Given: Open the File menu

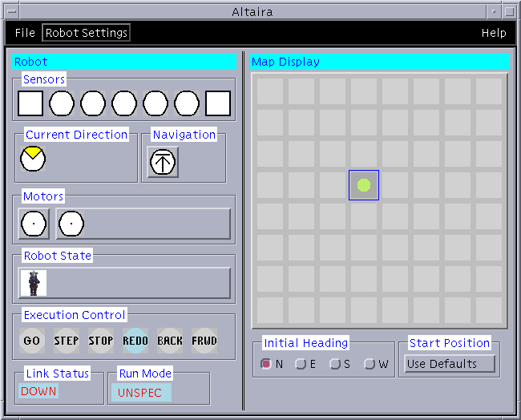Looking at the screenshot, I should coord(25,33).
